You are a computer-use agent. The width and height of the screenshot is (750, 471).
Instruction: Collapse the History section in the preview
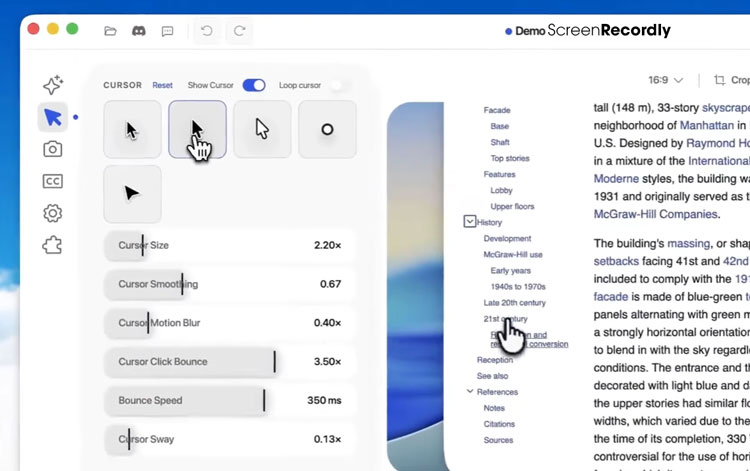coord(470,221)
